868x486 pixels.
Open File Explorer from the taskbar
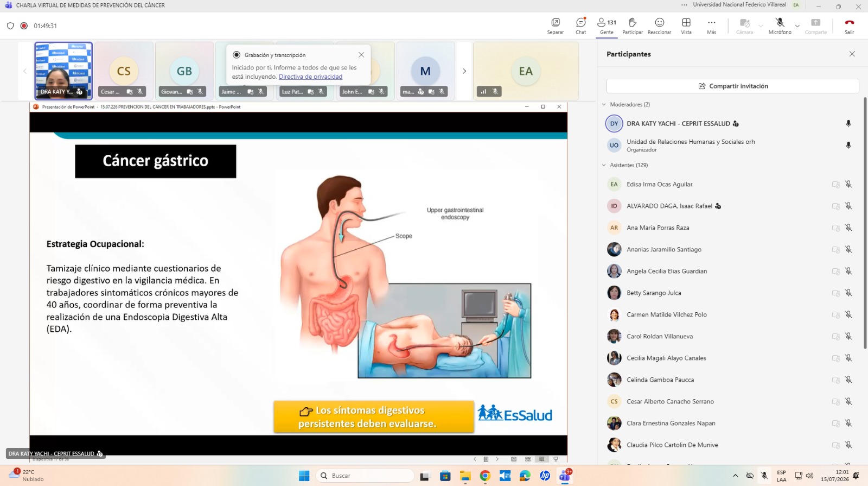click(x=465, y=476)
